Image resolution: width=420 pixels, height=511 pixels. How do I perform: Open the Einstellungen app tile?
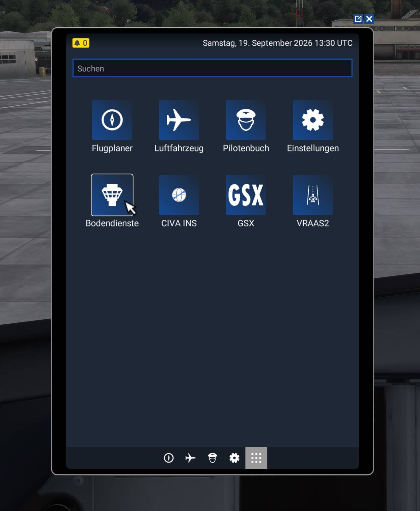(x=313, y=120)
